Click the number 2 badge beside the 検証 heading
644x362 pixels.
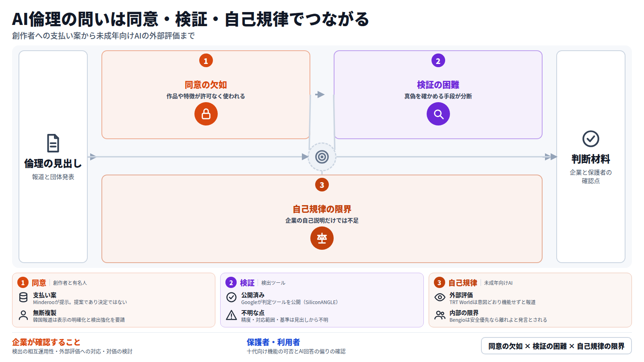tap(231, 283)
